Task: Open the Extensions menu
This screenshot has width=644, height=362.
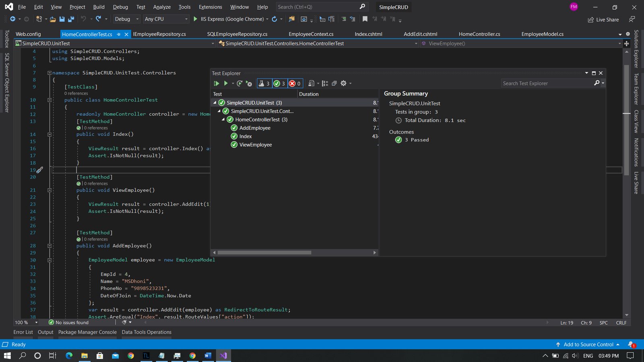Action: (x=210, y=7)
